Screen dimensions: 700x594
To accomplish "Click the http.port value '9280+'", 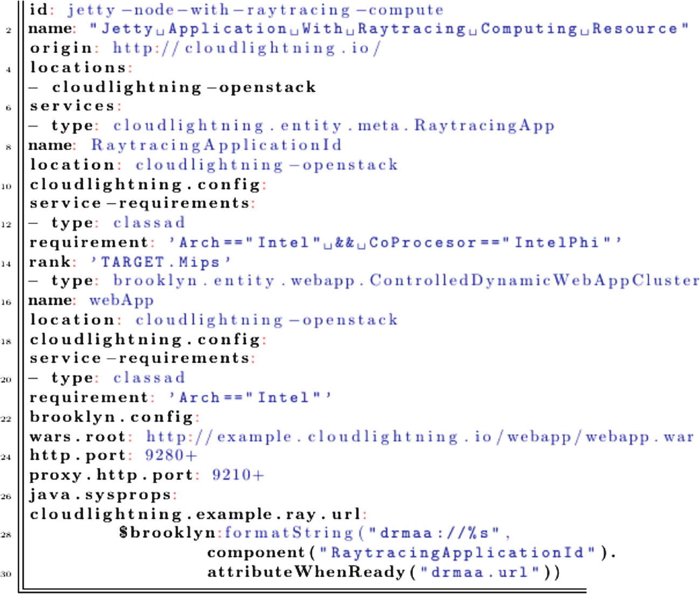I will click(171, 456).
